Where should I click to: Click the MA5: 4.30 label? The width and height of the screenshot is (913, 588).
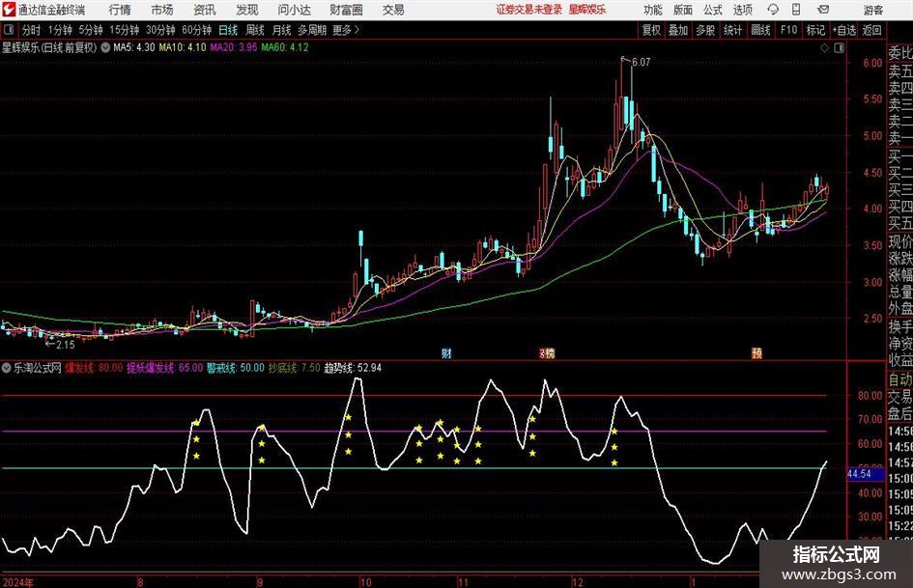(x=134, y=47)
